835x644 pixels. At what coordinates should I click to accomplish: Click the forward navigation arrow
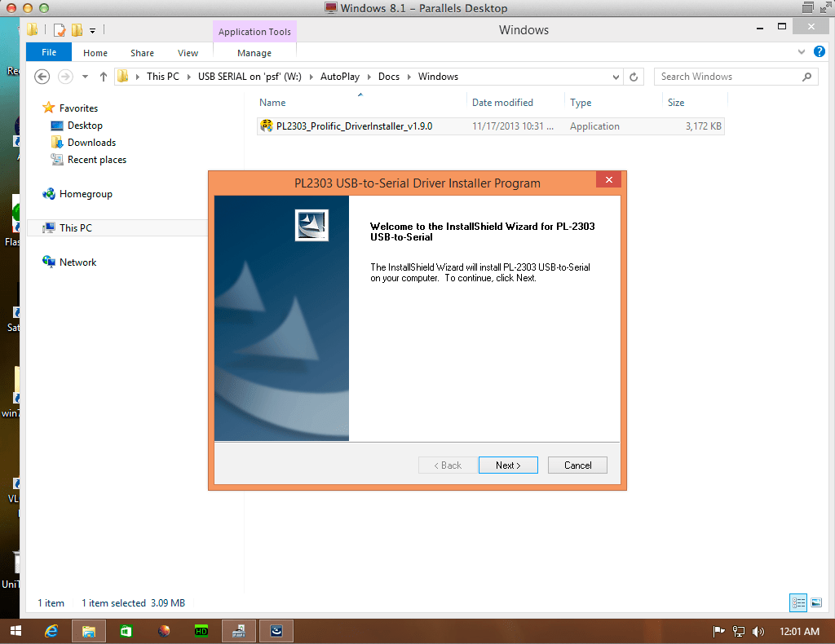click(x=65, y=77)
